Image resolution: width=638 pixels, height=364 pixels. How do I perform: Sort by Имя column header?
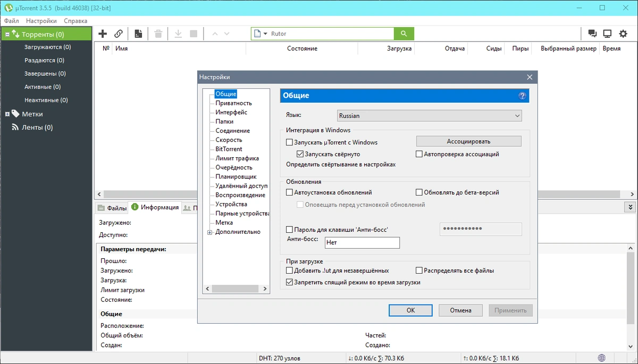pyautogui.click(x=121, y=48)
